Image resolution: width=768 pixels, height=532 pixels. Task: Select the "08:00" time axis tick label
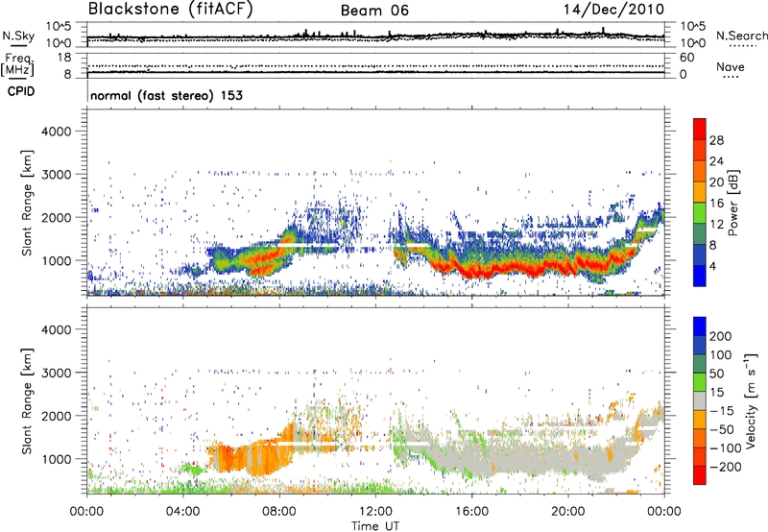coord(279,512)
